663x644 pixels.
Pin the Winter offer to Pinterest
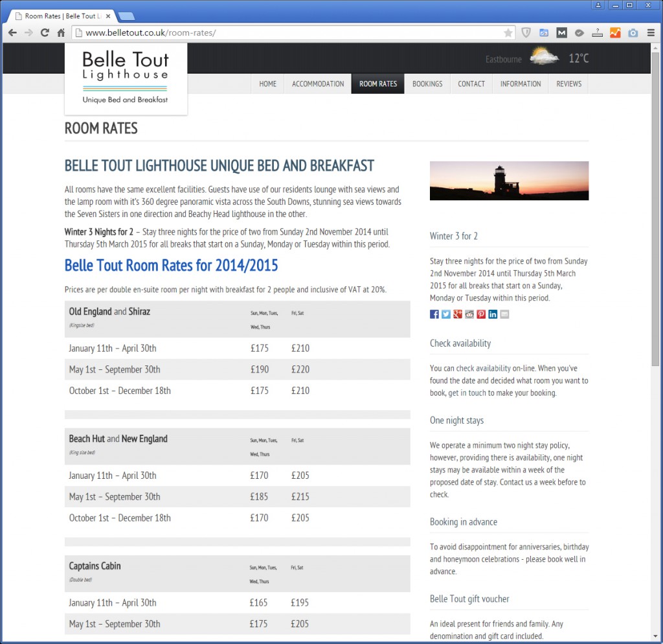click(x=480, y=314)
